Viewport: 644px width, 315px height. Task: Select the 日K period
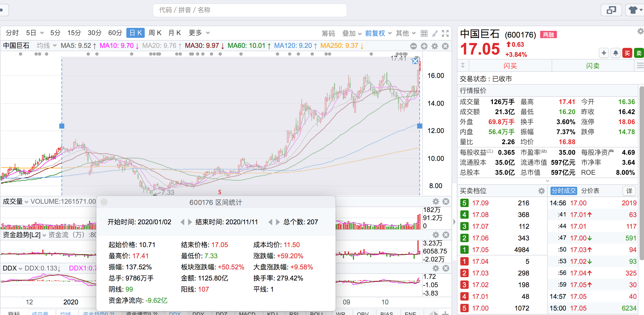(136, 33)
